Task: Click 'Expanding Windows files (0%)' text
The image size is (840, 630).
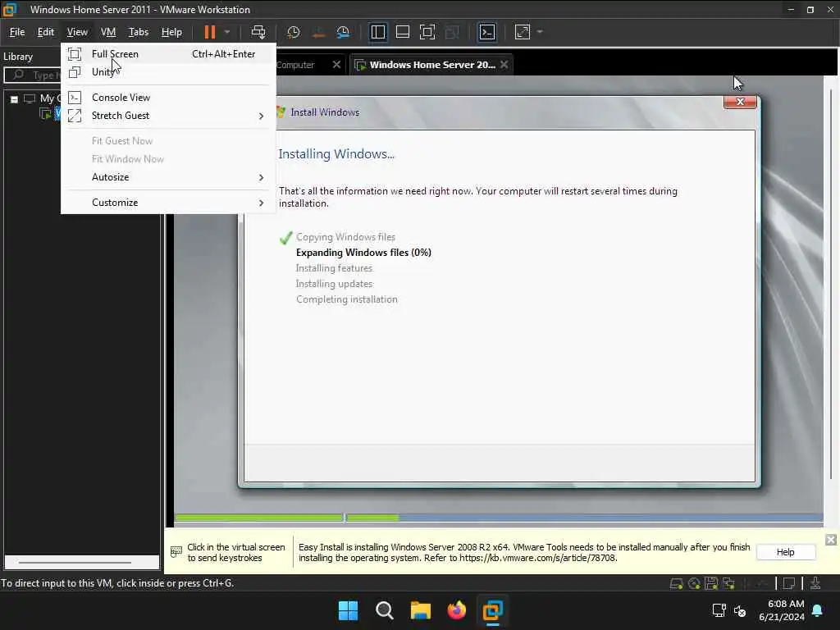Action: tap(363, 253)
